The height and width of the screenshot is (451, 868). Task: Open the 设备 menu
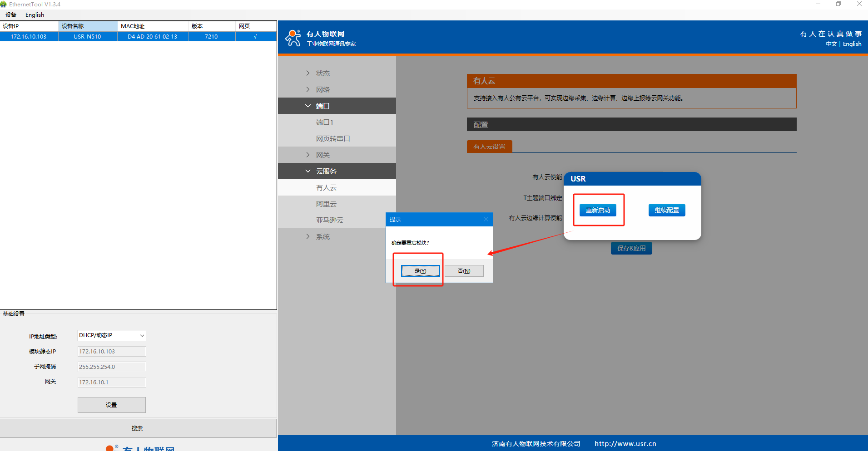(11, 15)
